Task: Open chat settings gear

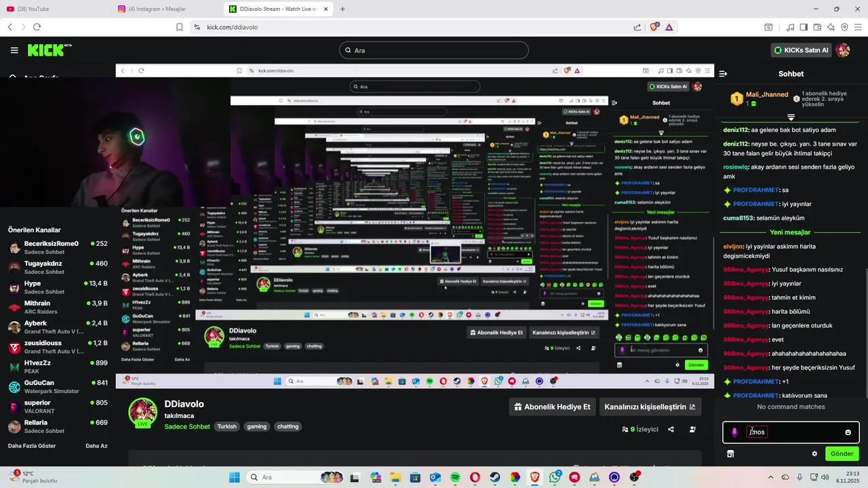Action: pos(814,453)
